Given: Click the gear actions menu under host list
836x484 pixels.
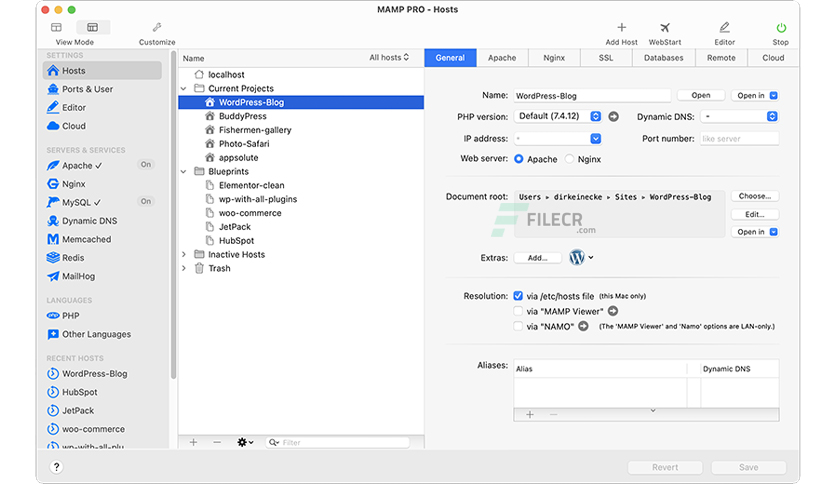Looking at the screenshot, I should click(245, 442).
